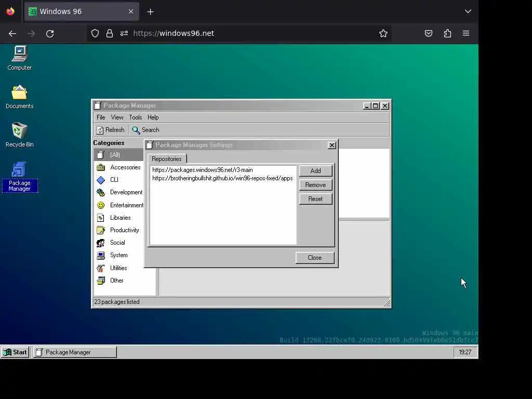This screenshot has width=532, height=399.
Task: Select the Entertainment category label
Action: pos(127,205)
